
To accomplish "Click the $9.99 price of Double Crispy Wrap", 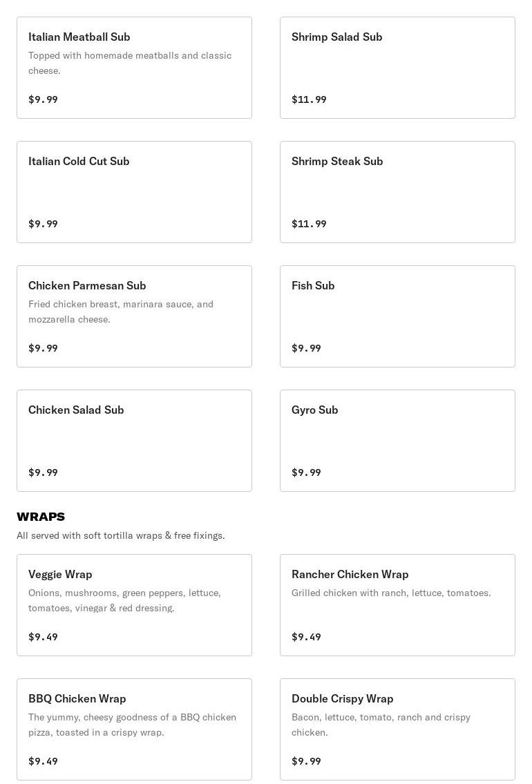I will coord(306,761).
